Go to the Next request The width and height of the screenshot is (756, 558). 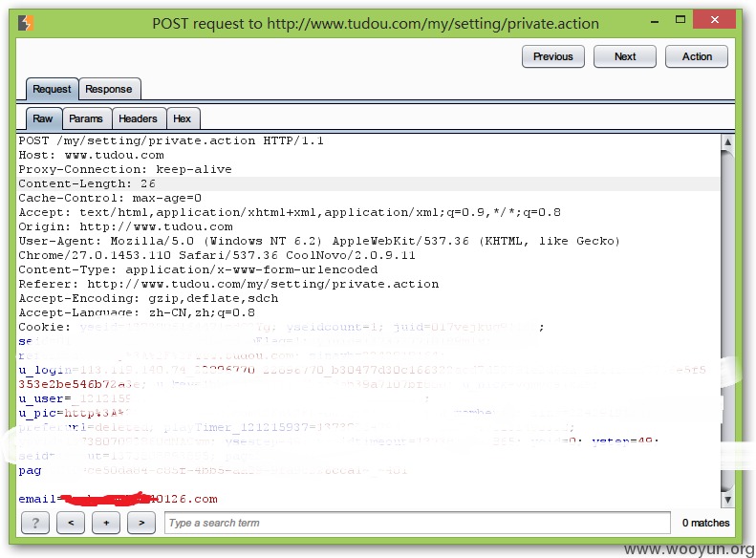(x=625, y=56)
